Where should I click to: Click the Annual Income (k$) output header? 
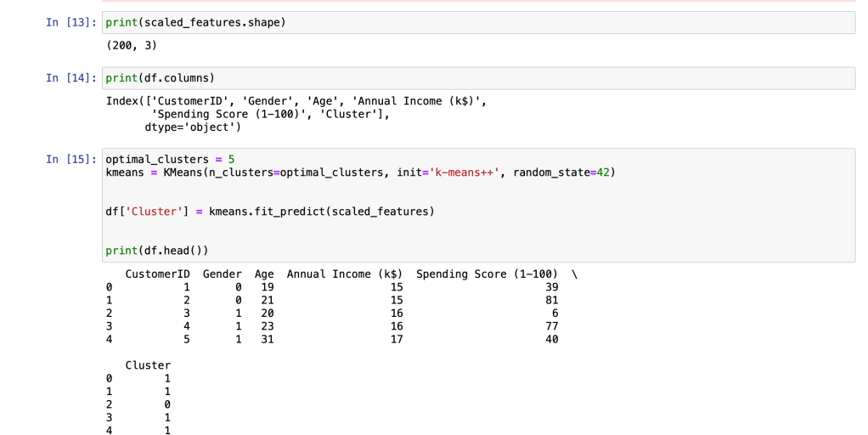pos(344,274)
